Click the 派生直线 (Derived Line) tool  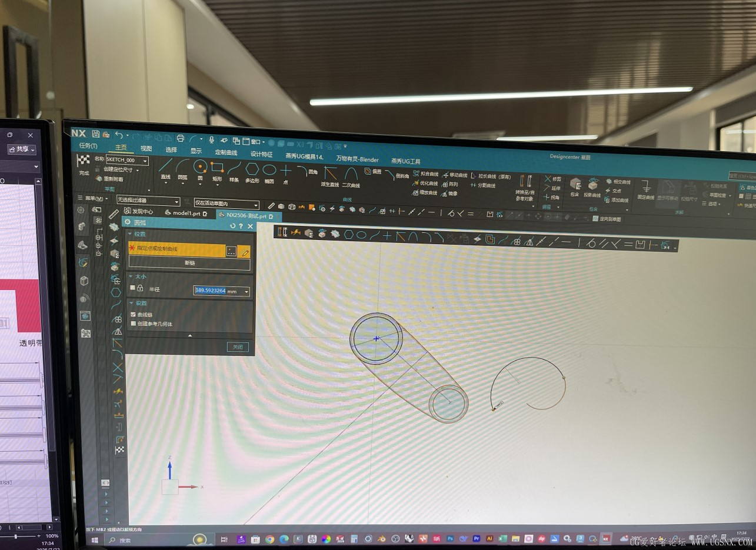point(331,176)
